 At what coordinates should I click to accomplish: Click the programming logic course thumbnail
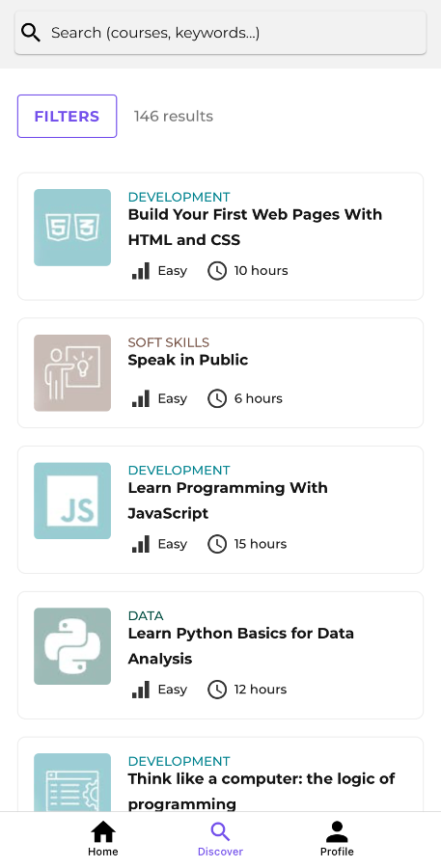pos(72,783)
